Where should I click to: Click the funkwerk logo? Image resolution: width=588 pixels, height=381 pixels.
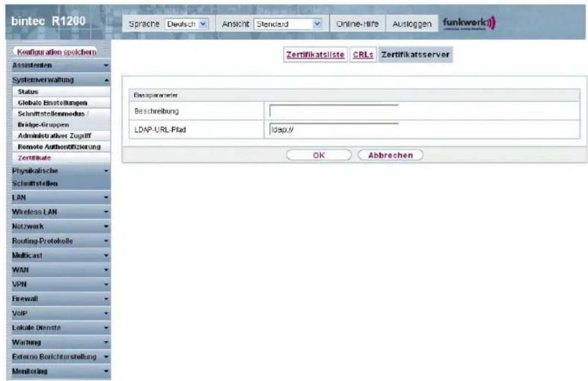[x=469, y=23]
